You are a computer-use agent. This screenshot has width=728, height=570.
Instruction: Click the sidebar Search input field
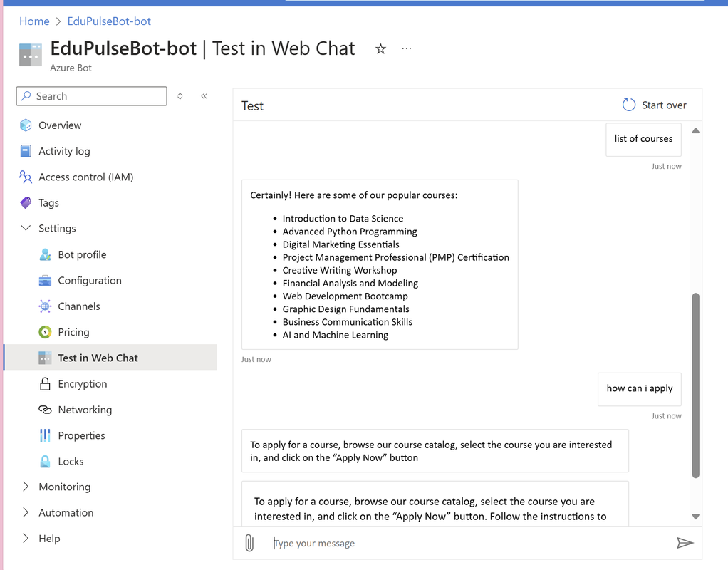[x=91, y=96]
